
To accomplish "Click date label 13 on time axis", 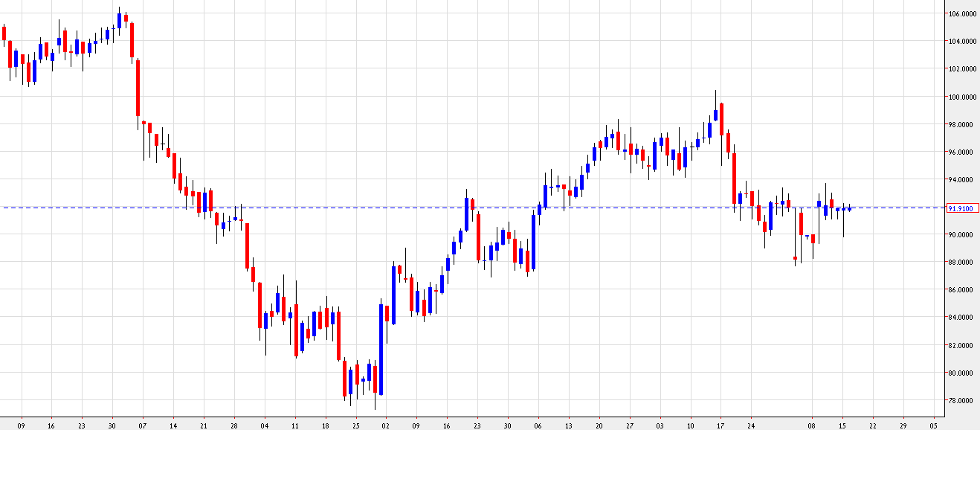I will coord(568,426).
